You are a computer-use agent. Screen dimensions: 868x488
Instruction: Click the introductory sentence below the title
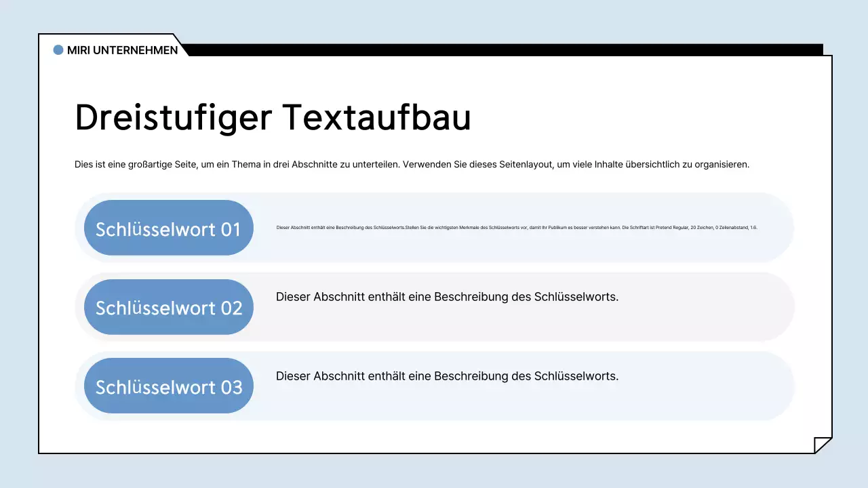tap(412, 164)
